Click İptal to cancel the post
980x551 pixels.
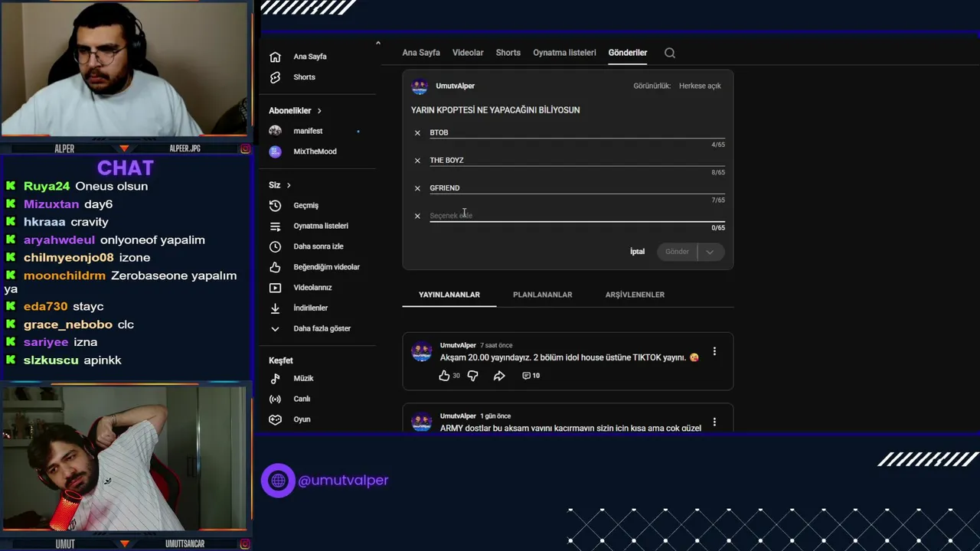pyautogui.click(x=637, y=252)
